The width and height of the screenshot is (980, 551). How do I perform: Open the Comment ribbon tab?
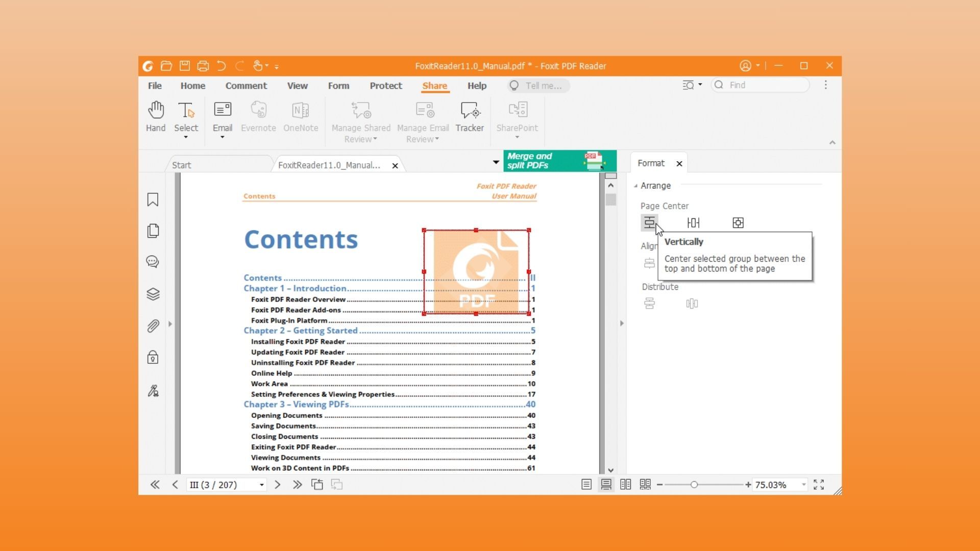pyautogui.click(x=246, y=86)
